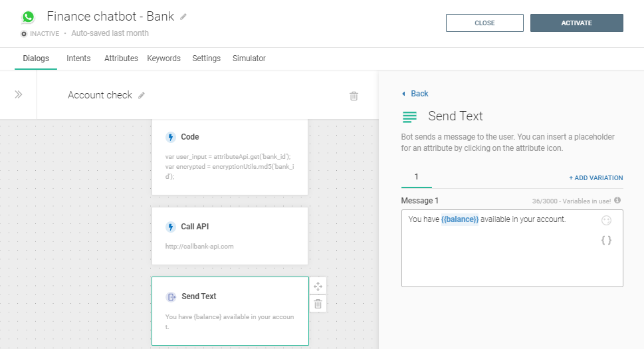The width and height of the screenshot is (644, 349).
Task: Click inside the Message 1 text field
Action: click(512, 249)
